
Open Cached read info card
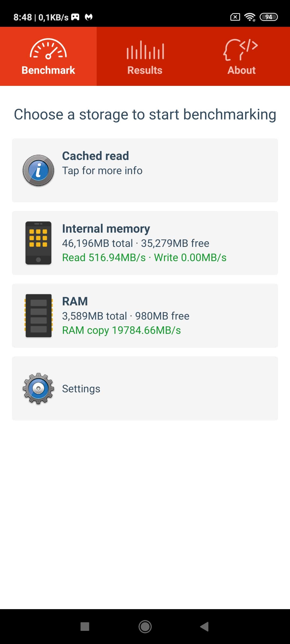point(145,170)
